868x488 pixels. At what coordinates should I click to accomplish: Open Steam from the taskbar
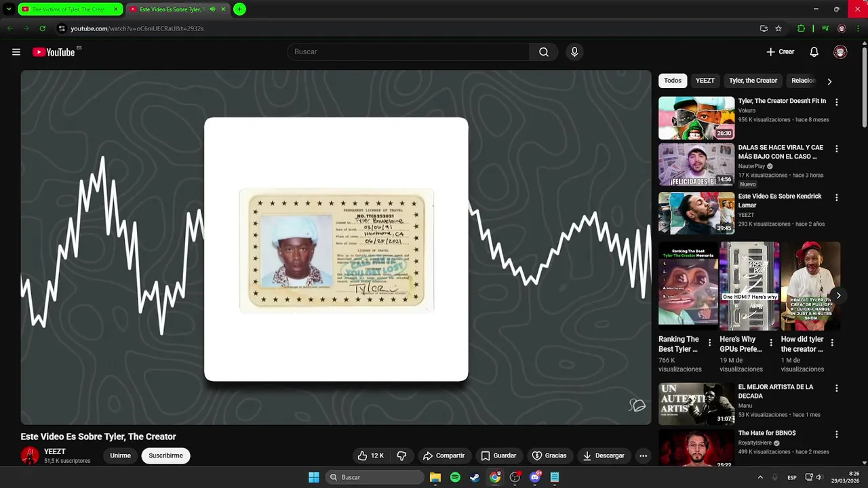[475, 477]
